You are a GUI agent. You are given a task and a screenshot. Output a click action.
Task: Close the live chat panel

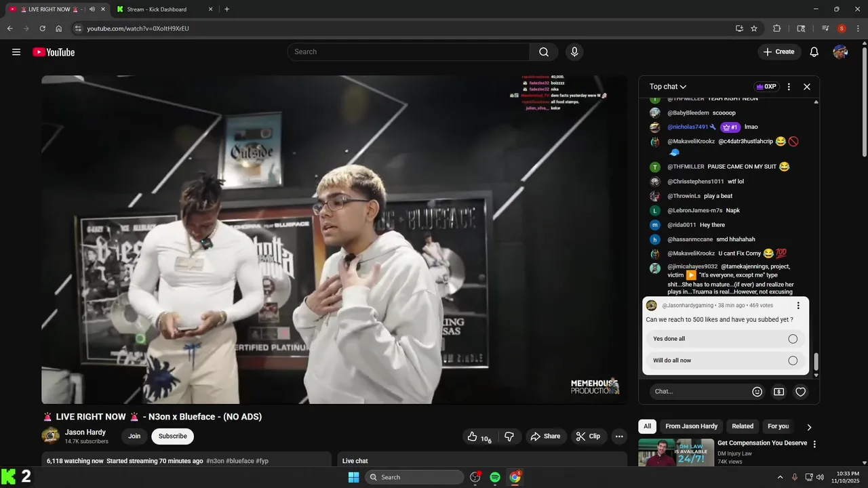tap(807, 87)
